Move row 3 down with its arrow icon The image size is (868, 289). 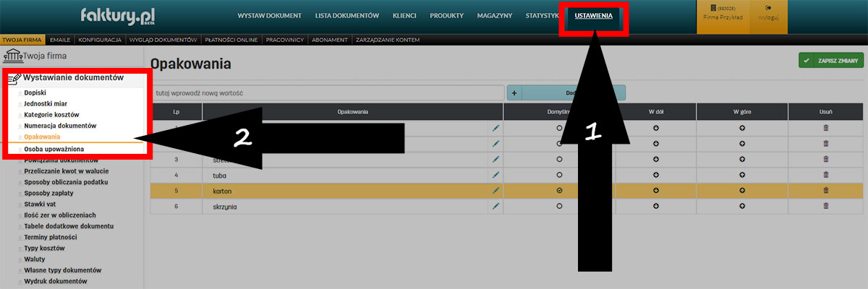coord(656,158)
